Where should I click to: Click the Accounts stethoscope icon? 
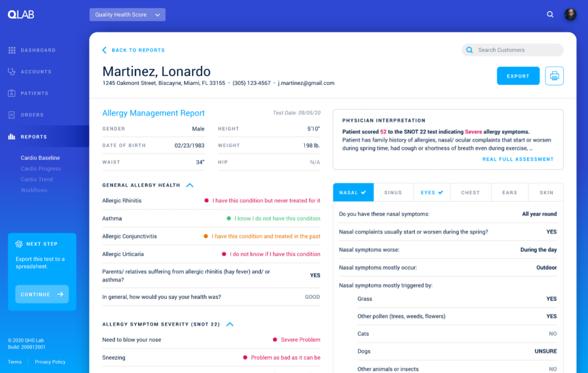pos(12,72)
